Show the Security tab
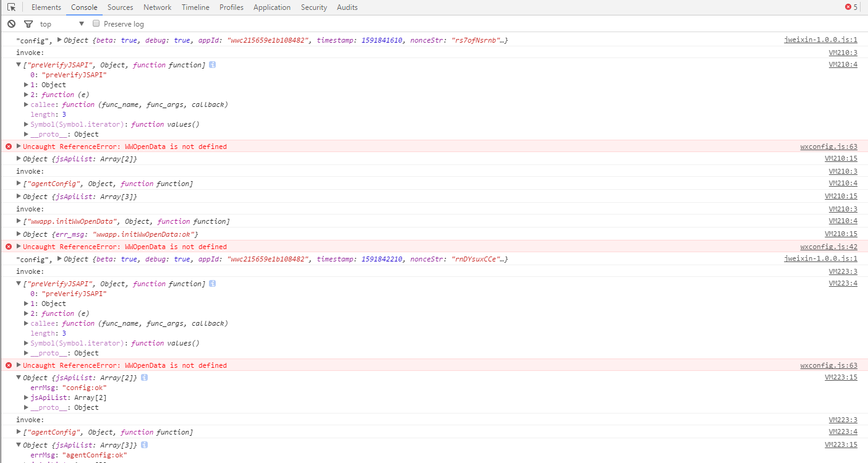Viewport: 868px width, 463px height. pos(314,7)
